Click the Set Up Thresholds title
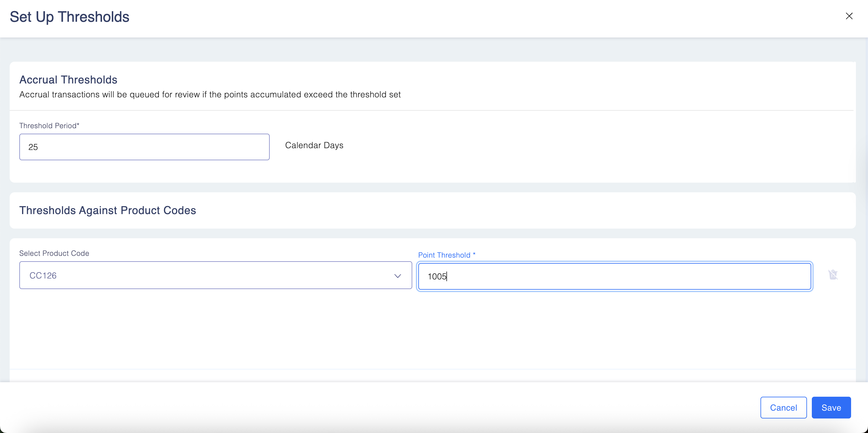This screenshot has height=433, width=868. (x=69, y=17)
